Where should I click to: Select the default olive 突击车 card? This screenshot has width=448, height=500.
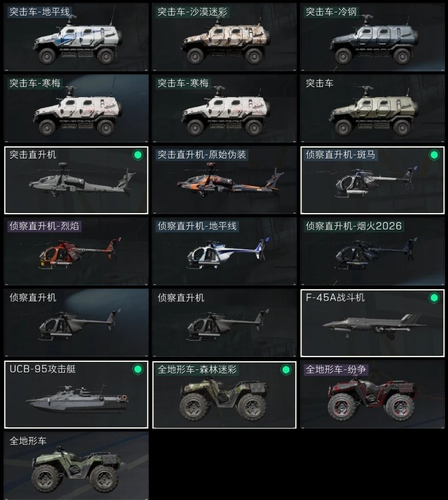[372, 108]
